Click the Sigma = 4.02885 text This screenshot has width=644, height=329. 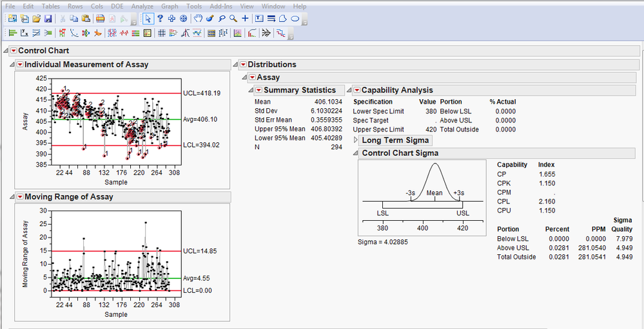coord(383,242)
